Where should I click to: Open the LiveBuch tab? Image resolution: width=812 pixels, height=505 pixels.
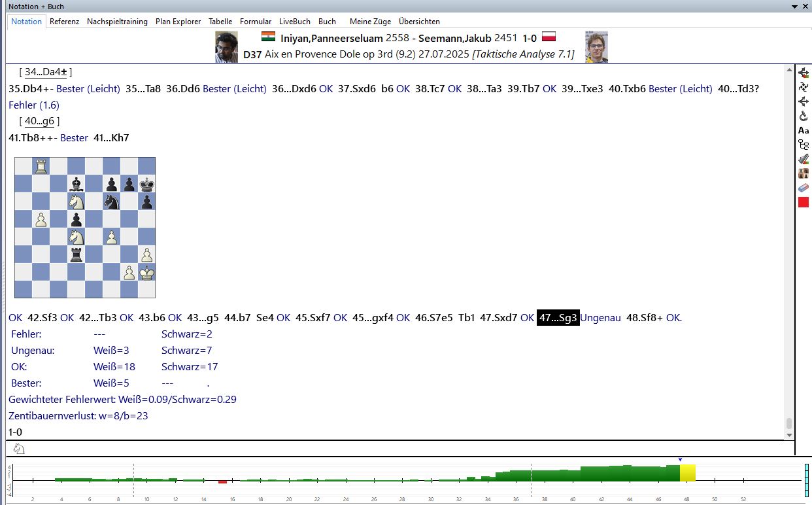point(294,22)
